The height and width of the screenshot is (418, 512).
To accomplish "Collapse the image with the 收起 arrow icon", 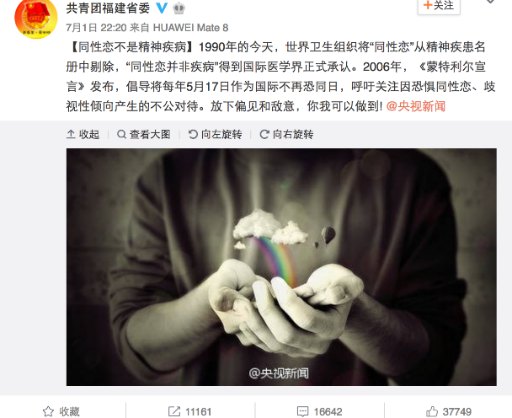I will 71,134.
